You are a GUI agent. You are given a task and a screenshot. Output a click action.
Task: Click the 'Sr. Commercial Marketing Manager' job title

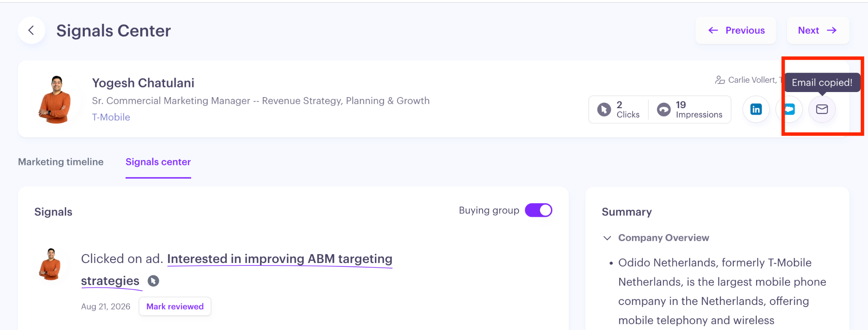tap(261, 101)
